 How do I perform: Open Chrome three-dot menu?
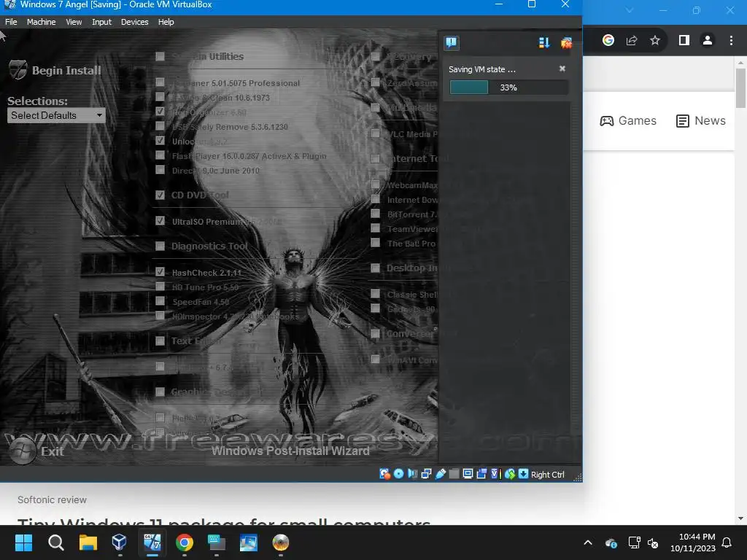(731, 41)
